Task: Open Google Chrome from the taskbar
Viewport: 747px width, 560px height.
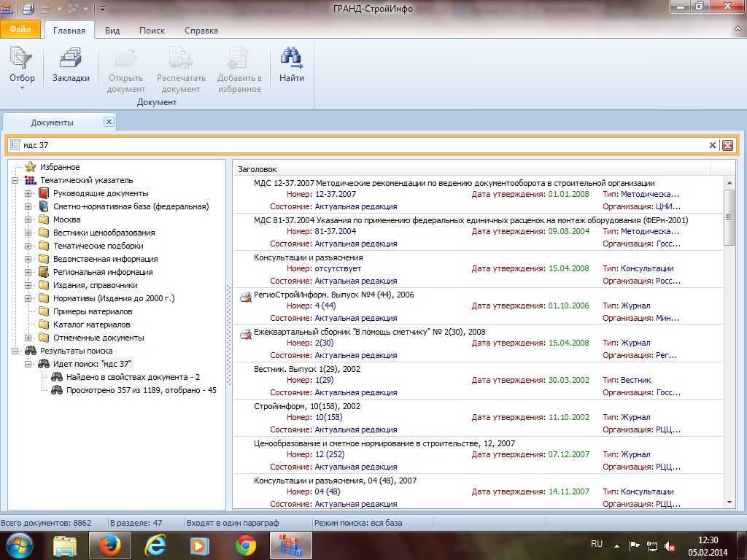Action: (x=246, y=545)
